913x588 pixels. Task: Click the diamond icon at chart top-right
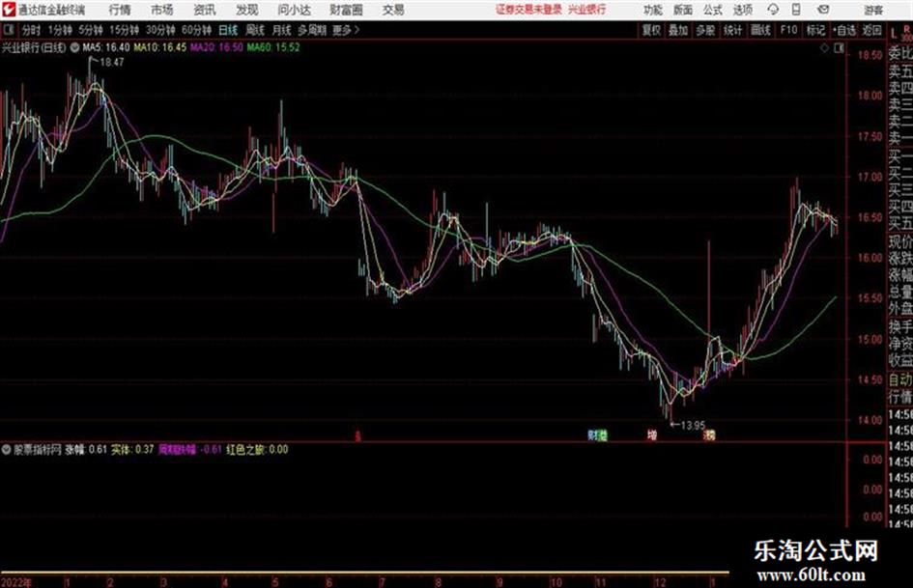824,48
